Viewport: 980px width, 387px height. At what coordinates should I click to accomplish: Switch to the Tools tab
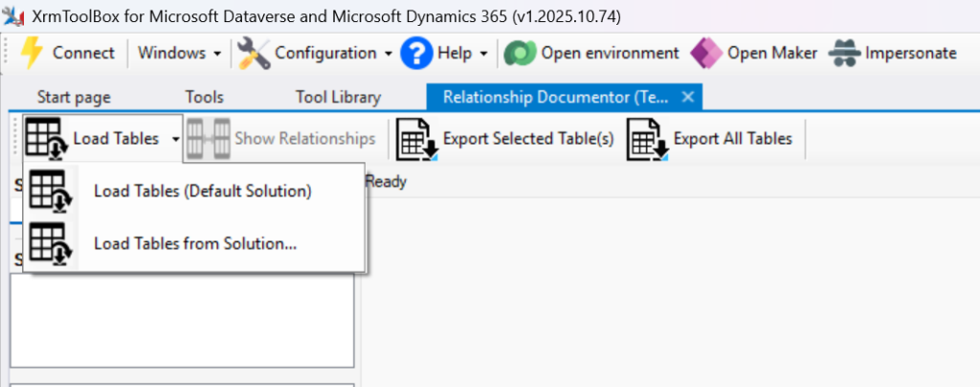point(204,97)
